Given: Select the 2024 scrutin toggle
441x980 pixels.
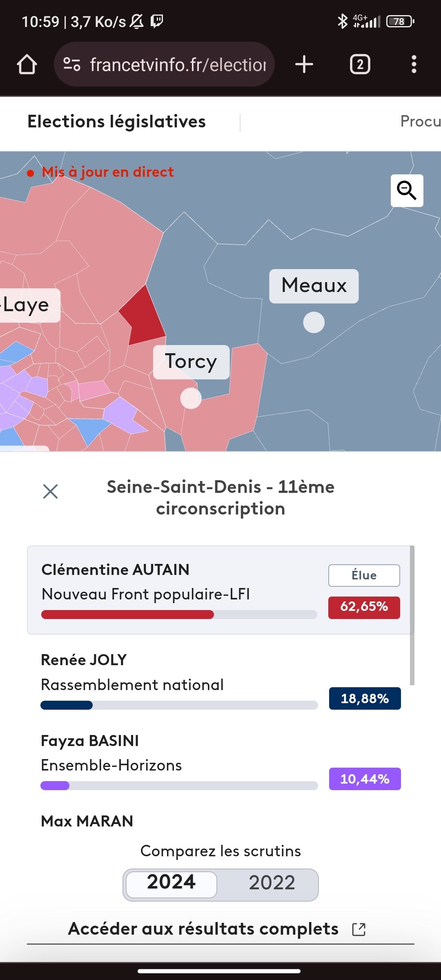Looking at the screenshot, I should pyautogui.click(x=171, y=884).
